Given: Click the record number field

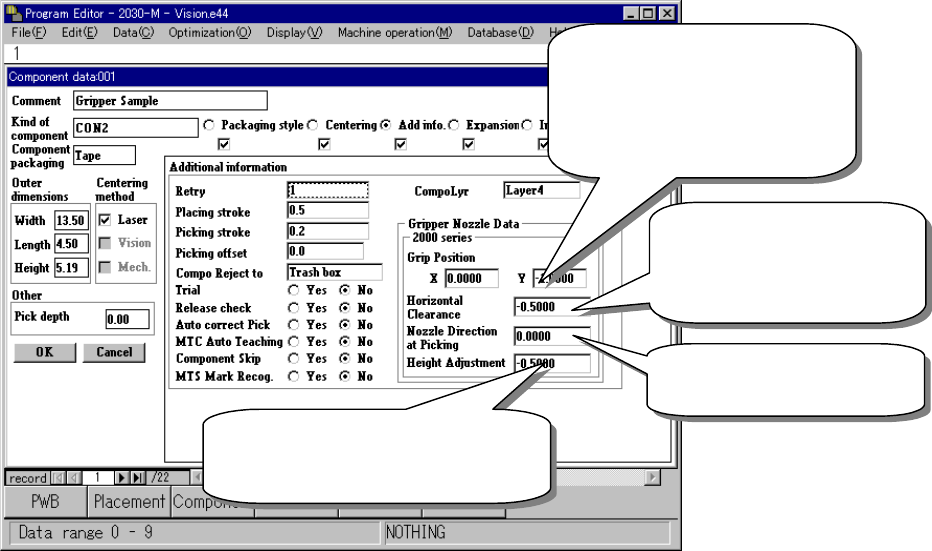Looking at the screenshot, I should pyautogui.click(x=98, y=478).
